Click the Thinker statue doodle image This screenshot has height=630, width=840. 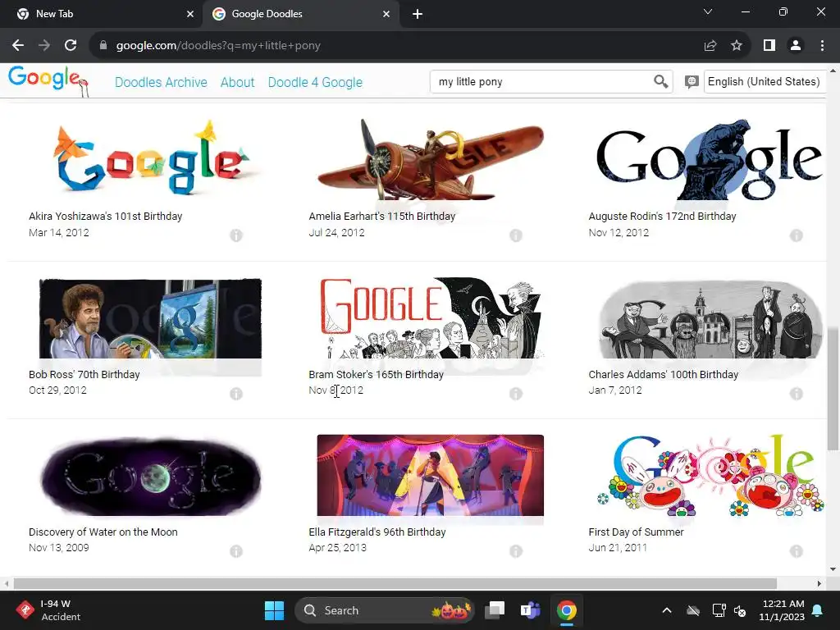710,159
